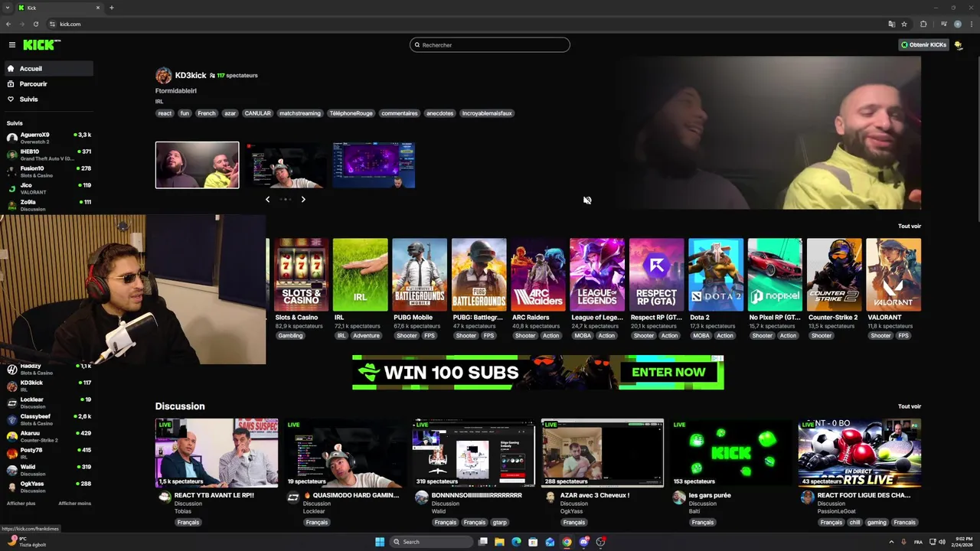Open Chrome three-dot menu

[971, 24]
